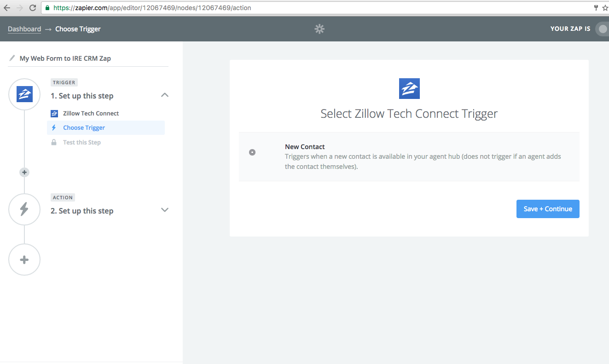Click the TRIGGER label badge
Image resolution: width=609 pixels, height=364 pixels.
click(x=64, y=82)
